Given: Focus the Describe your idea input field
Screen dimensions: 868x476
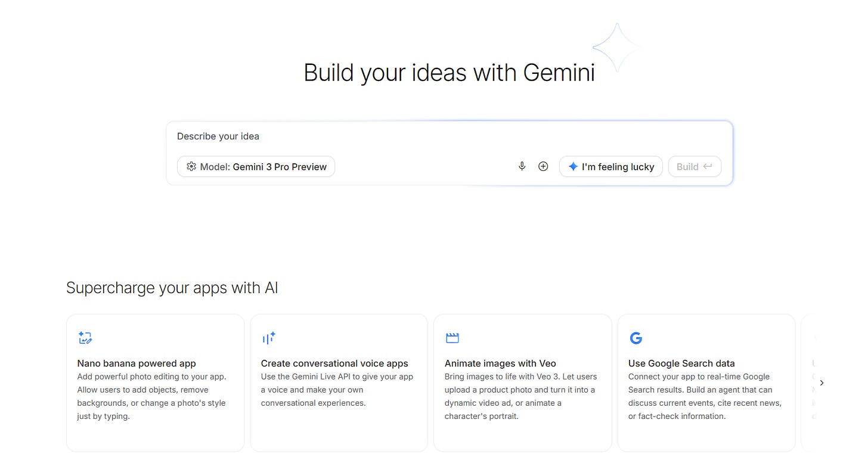Looking at the screenshot, I should (x=449, y=136).
